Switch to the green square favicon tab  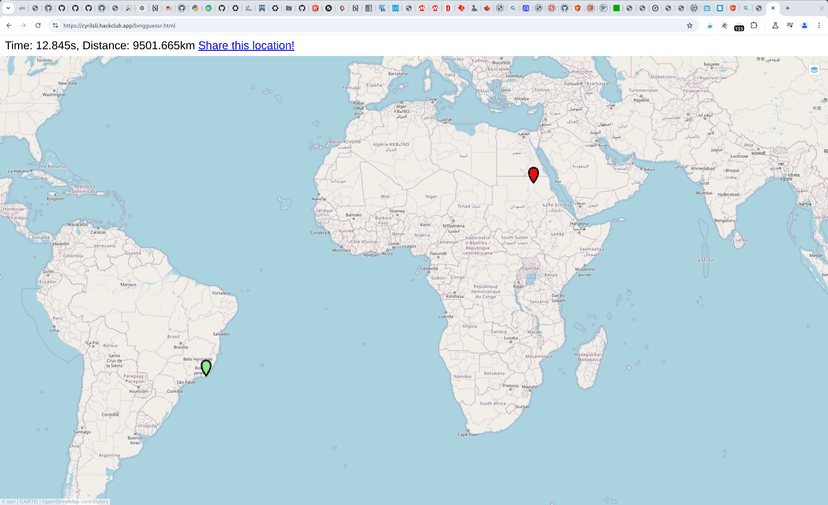pos(616,8)
